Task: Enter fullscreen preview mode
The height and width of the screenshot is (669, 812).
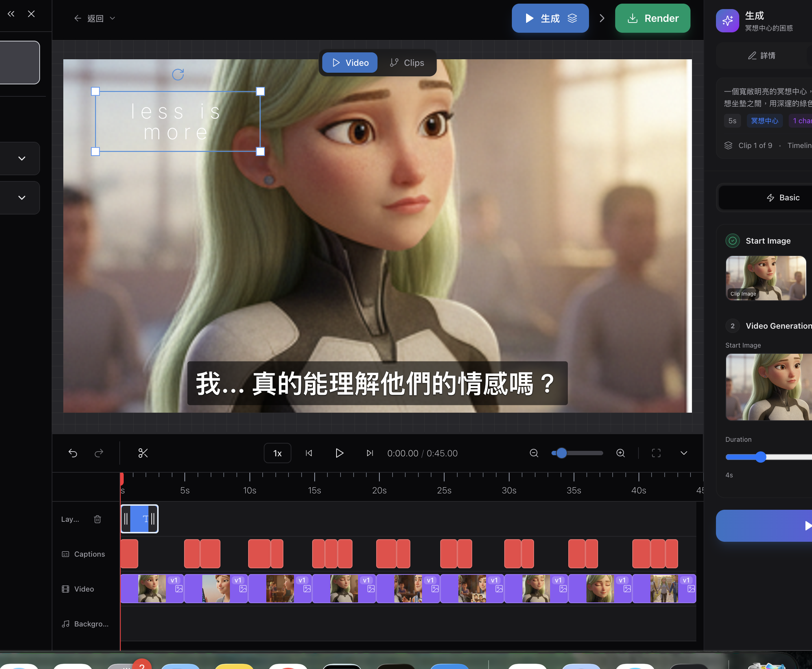Action: point(656,453)
